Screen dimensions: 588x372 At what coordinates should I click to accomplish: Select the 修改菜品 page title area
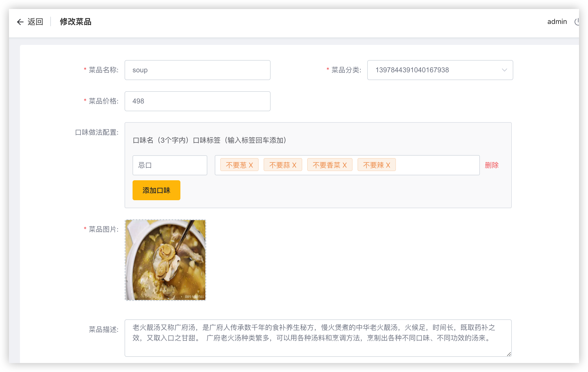75,22
